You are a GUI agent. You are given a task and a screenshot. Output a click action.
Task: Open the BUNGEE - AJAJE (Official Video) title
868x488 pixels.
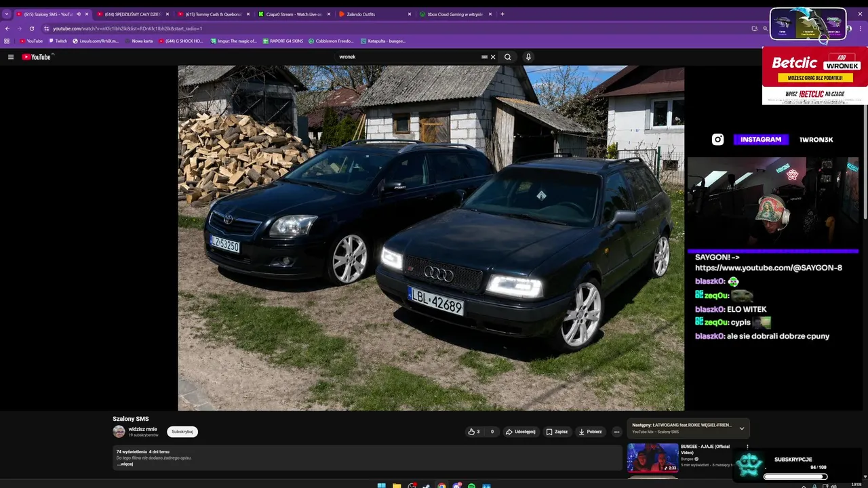click(705, 449)
